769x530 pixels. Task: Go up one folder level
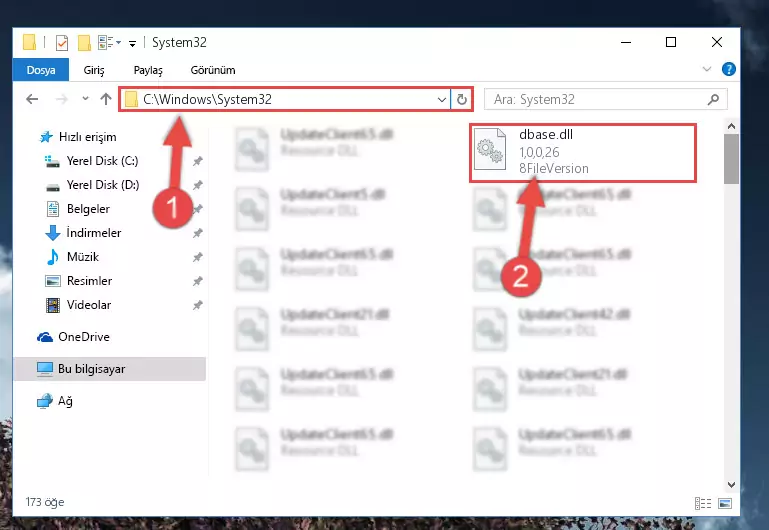[106, 100]
